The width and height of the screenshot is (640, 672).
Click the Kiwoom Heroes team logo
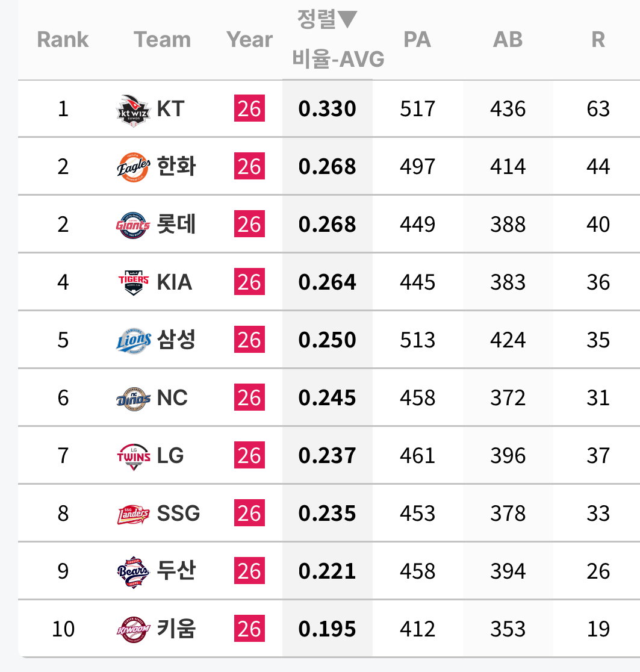click(133, 630)
